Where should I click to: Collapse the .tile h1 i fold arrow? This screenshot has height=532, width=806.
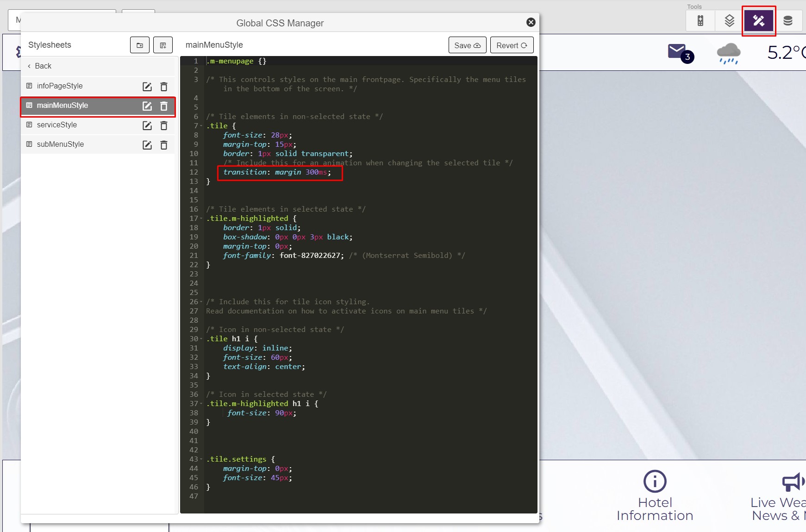[x=201, y=339]
